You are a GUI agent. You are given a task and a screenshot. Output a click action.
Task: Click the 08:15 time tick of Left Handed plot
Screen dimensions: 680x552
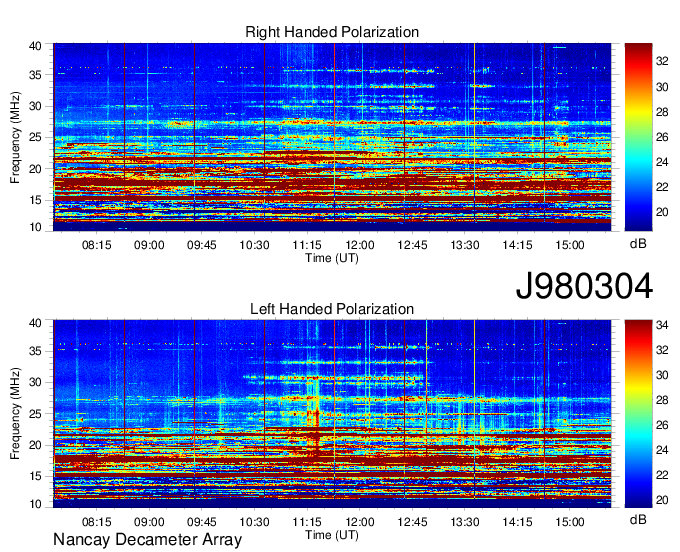(x=96, y=522)
